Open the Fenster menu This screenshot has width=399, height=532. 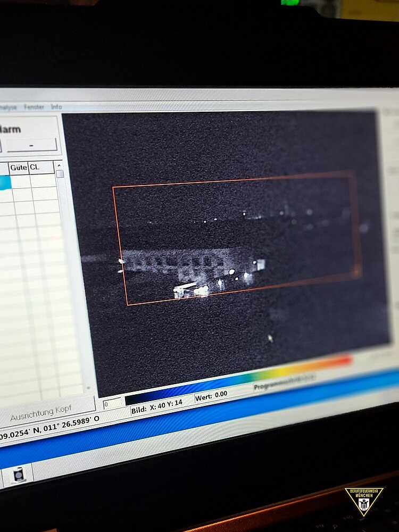pyautogui.click(x=34, y=107)
